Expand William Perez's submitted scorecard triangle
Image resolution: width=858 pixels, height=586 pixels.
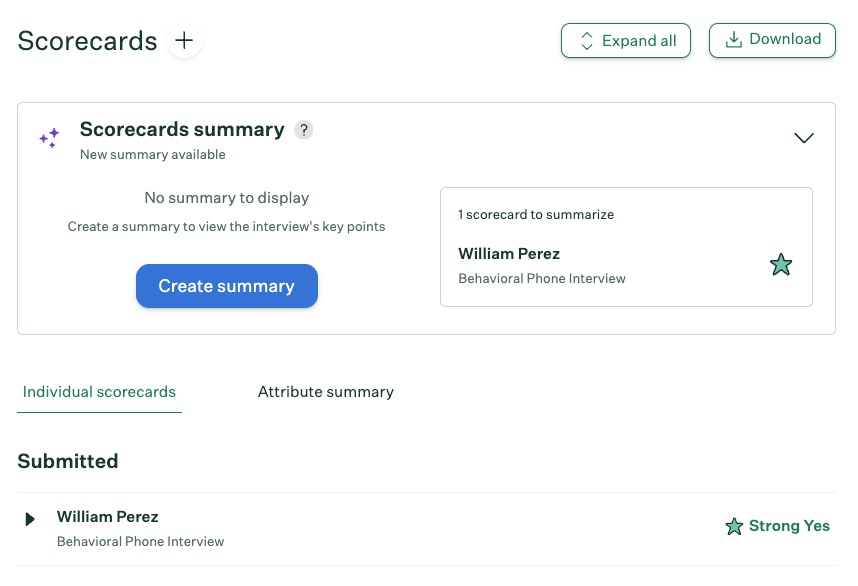[31, 519]
